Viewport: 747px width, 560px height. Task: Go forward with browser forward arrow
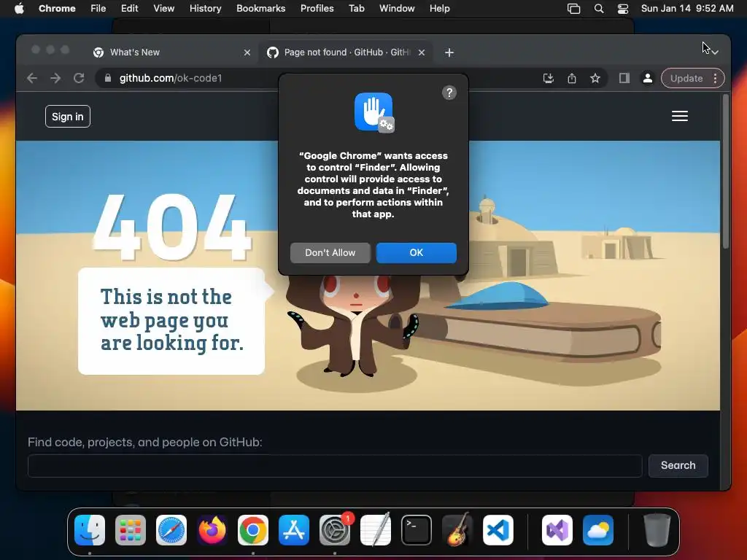(55, 78)
